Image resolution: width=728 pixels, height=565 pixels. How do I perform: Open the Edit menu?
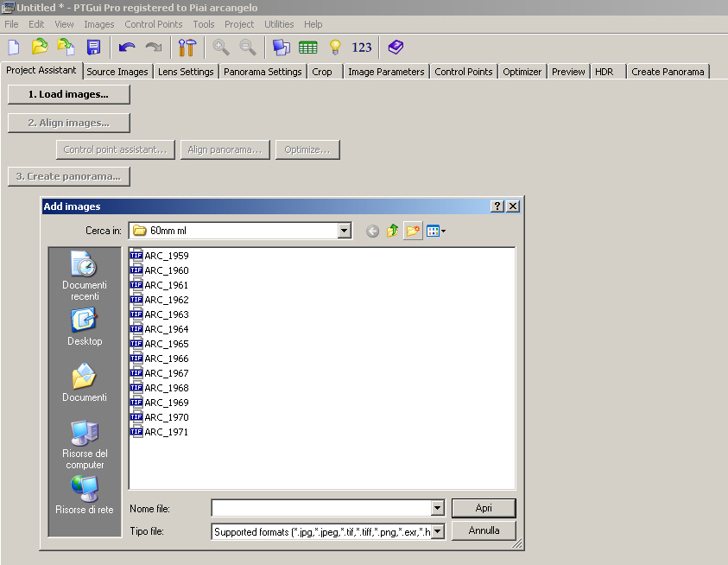pyautogui.click(x=36, y=24)
